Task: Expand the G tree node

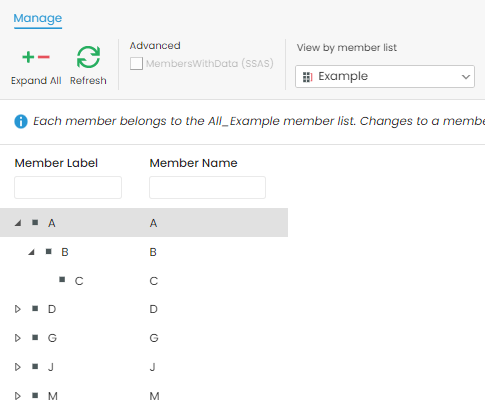Action: (x=18, y=338)
